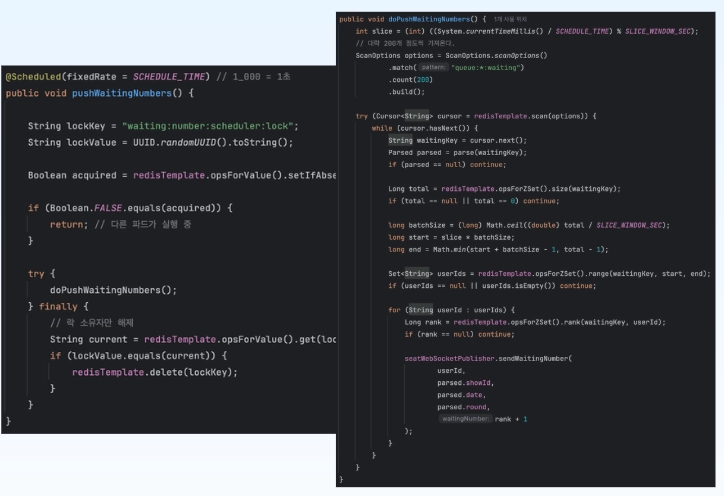The image size is (724, 496).
Task: Click the return statement in the left panel
Action: pyautogui.click(x=69, y=224)
